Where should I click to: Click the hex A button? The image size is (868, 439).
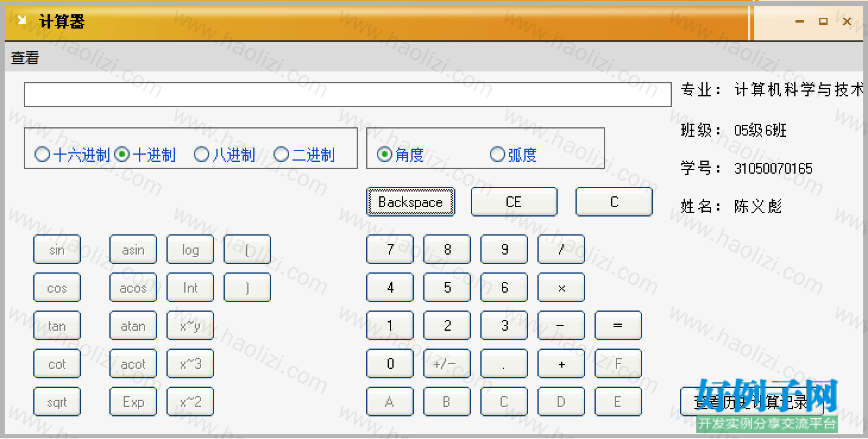coord(390,402)
